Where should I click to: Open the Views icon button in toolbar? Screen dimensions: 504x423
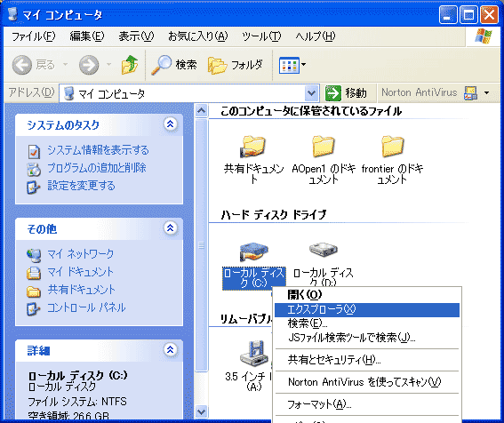click(289, 65)
